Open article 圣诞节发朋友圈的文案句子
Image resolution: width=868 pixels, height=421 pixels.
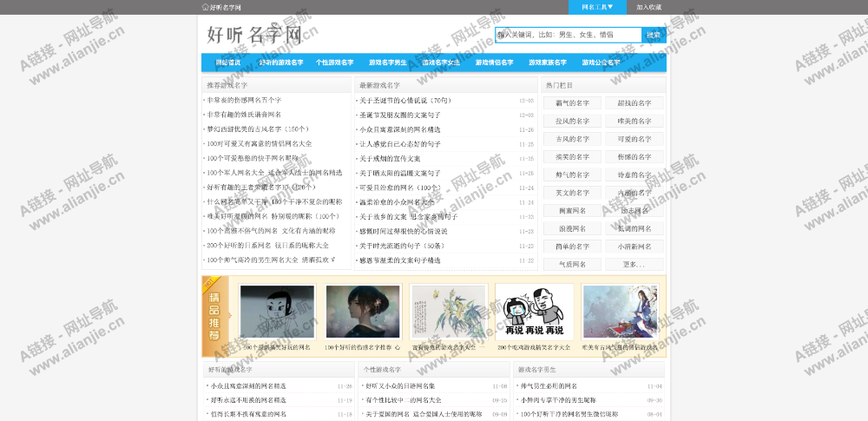coord(400,115)
